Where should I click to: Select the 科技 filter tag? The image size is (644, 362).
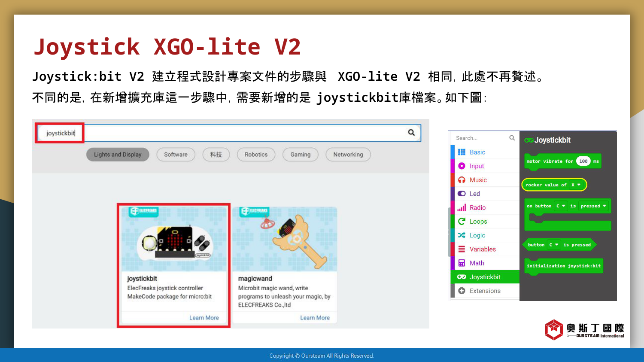(216, 155)
